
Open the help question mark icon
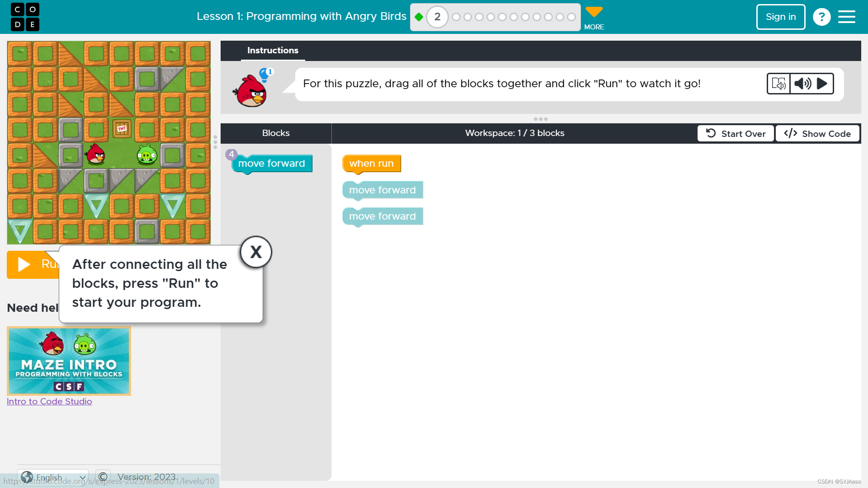tap(821, 17)
